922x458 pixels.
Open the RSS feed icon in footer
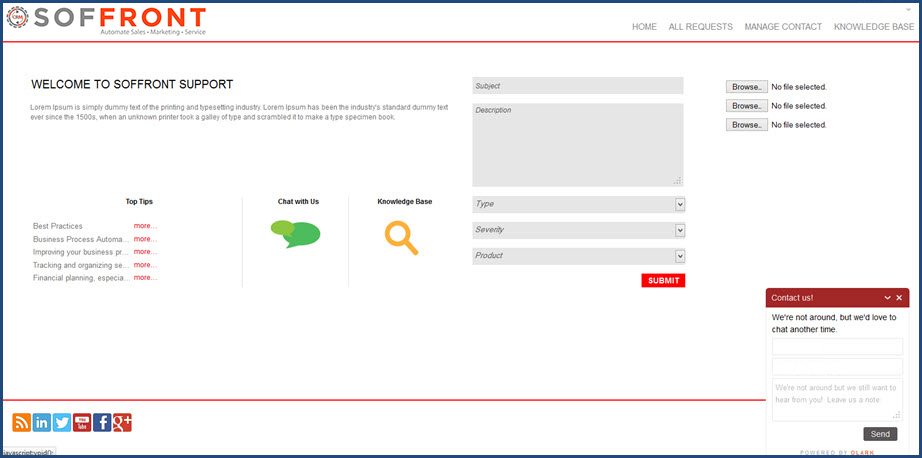click(x=22, y=422)
